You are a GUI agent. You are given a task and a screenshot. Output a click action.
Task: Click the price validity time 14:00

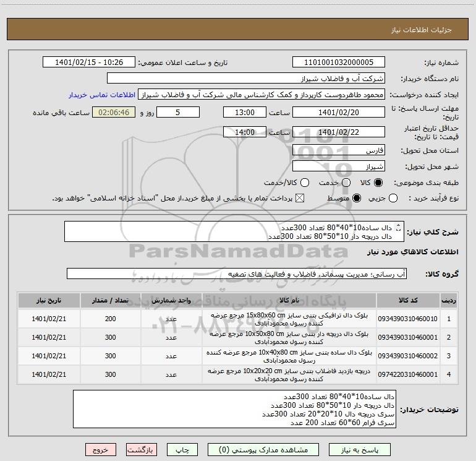245,132
